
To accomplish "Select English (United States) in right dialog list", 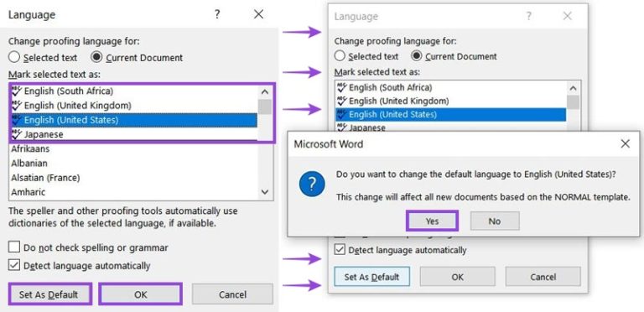I will 450,115.
